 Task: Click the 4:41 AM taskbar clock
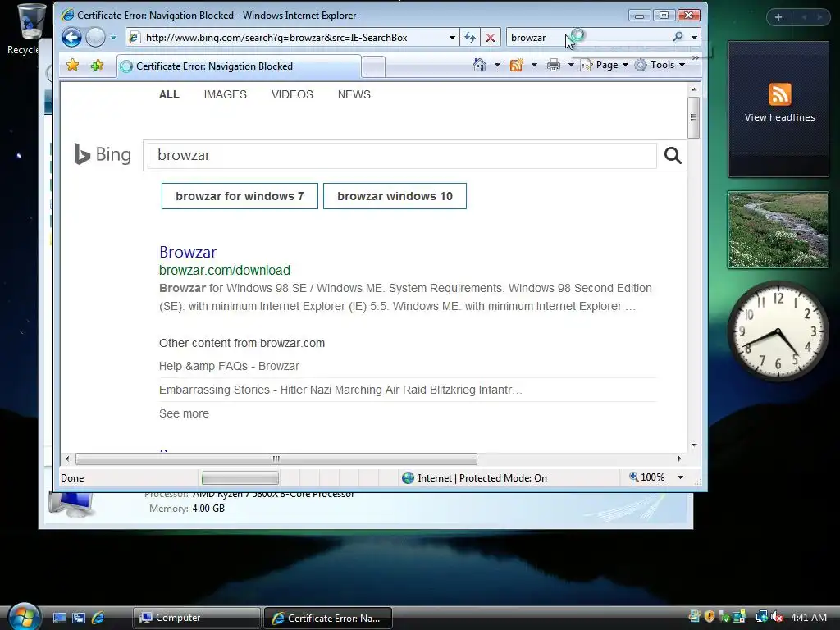click(809, 617)
